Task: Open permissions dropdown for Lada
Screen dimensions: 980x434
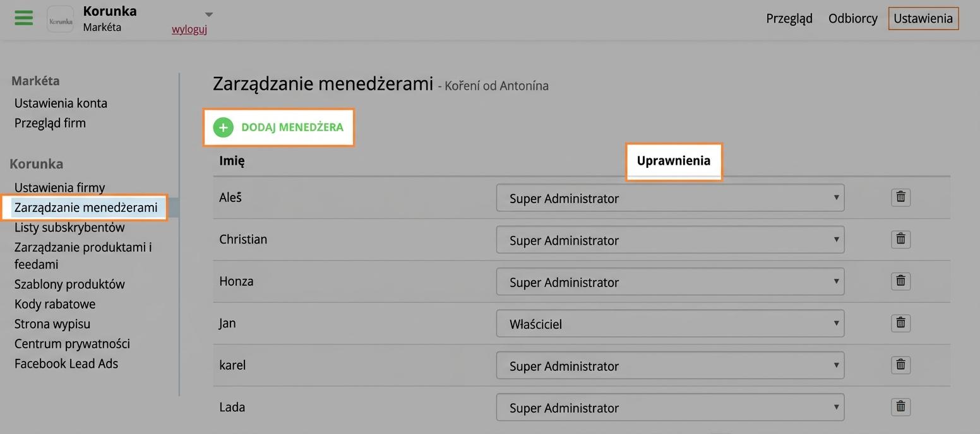Action: click(670, 408)
